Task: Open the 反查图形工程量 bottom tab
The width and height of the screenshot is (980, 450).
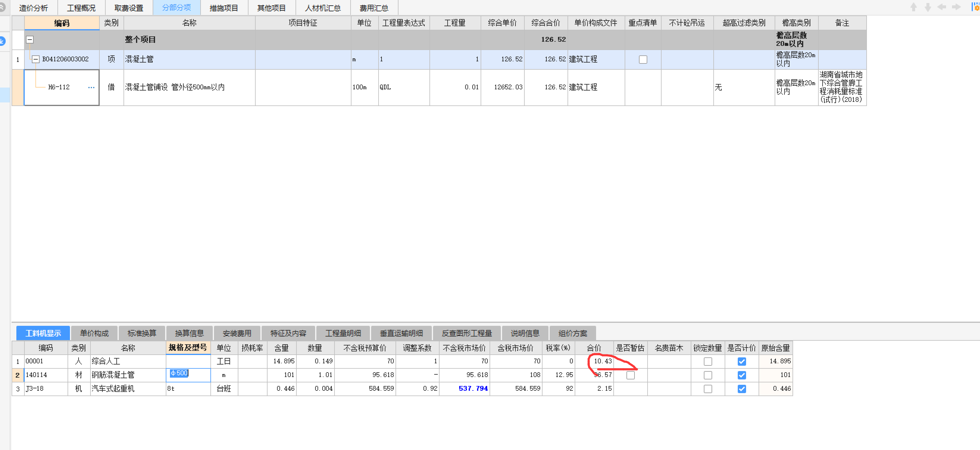Action: (x=467, y=333)
